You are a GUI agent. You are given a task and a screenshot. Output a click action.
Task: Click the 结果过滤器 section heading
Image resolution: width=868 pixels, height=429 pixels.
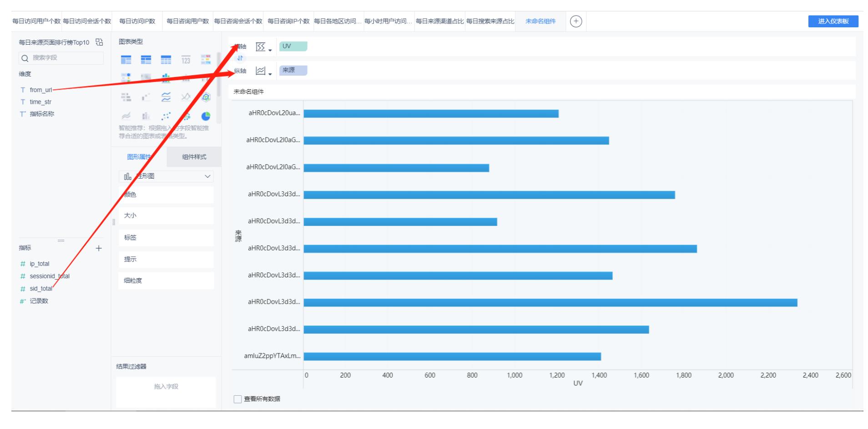pyautogui.click(x=131, y=367)
